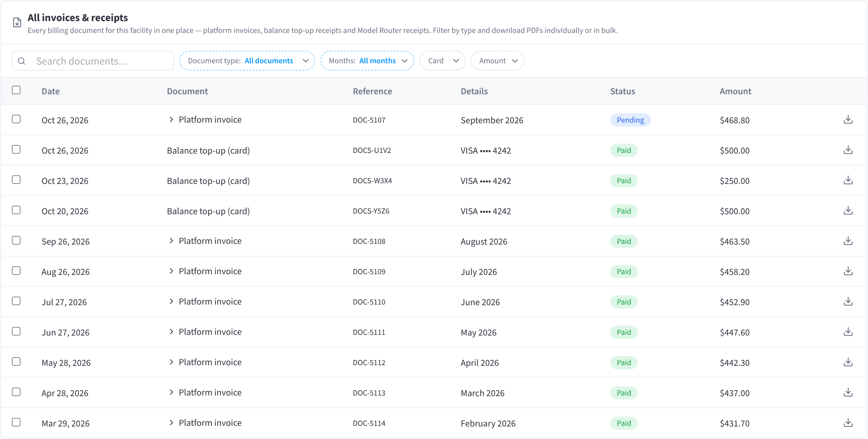Image resolution: width=868 pixels, height=439 pixels.
Task: Download receipt DOCS-Y5Z6
Action: pos(848,211)
